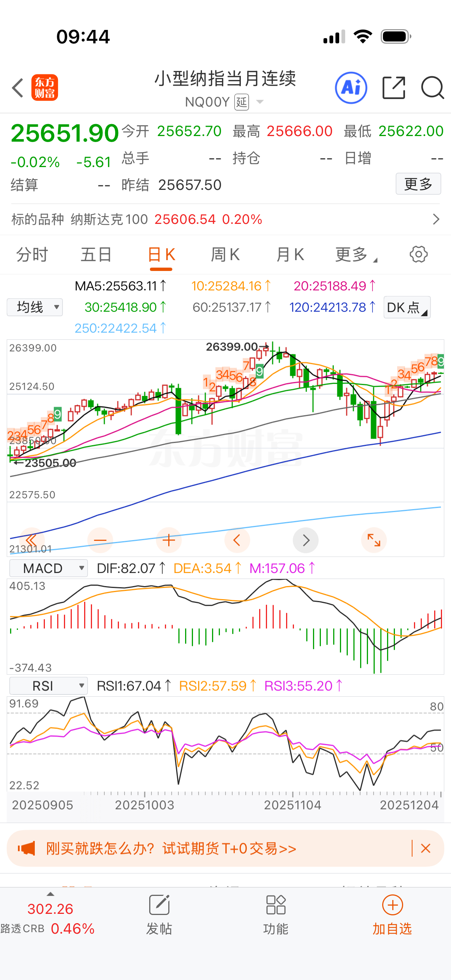The height and width of the screenshot is (980, 451).
Task: Open the search magnifier icon
Action: pyautogui.click(x=432, y=88)
